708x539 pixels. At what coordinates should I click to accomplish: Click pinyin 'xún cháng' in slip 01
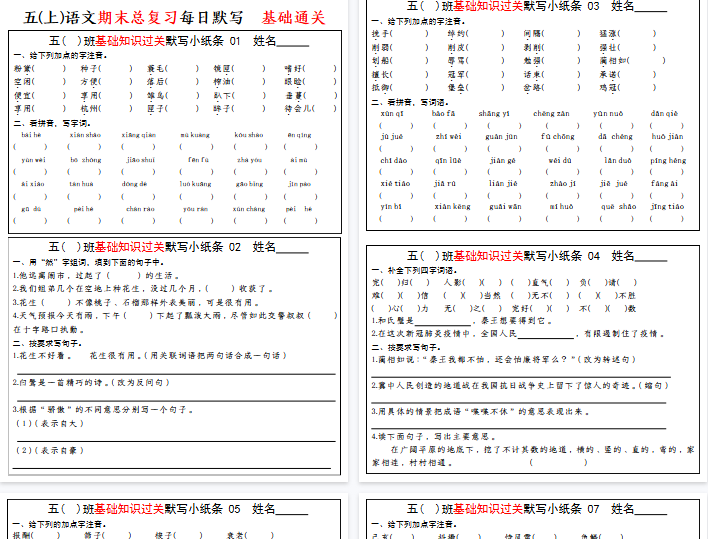tap(249, 209)
